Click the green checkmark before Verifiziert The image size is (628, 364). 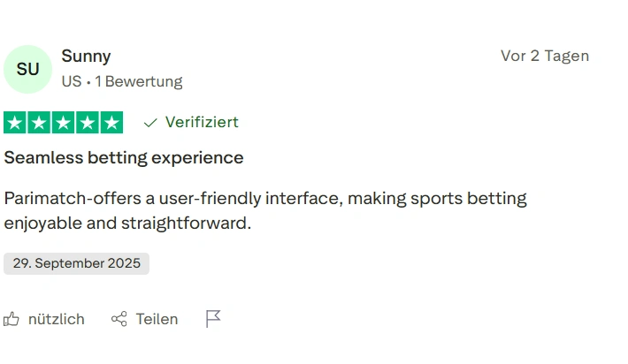click(x=150, y=123)
